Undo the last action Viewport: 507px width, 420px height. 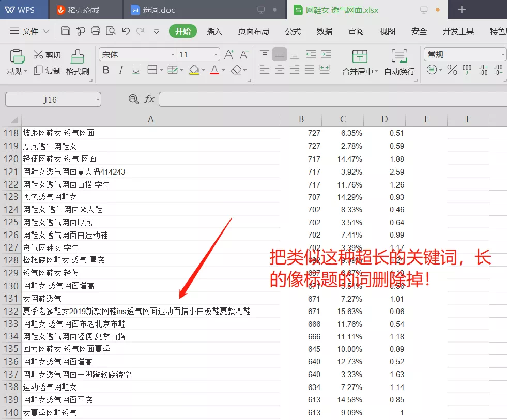tap(126, 31)
